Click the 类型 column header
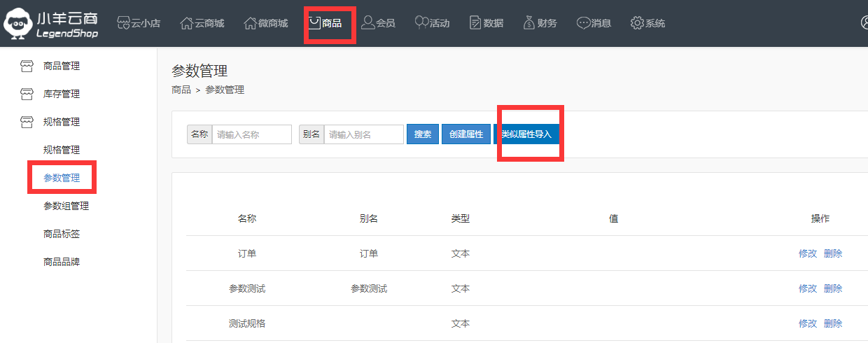The image size is (868, 343). [461, 218]
